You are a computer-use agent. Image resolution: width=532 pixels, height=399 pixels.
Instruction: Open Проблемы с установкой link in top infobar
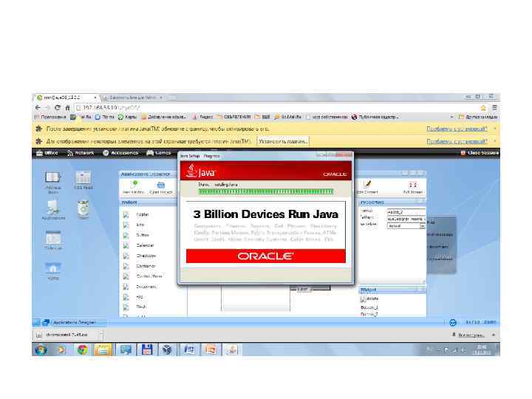457,129
